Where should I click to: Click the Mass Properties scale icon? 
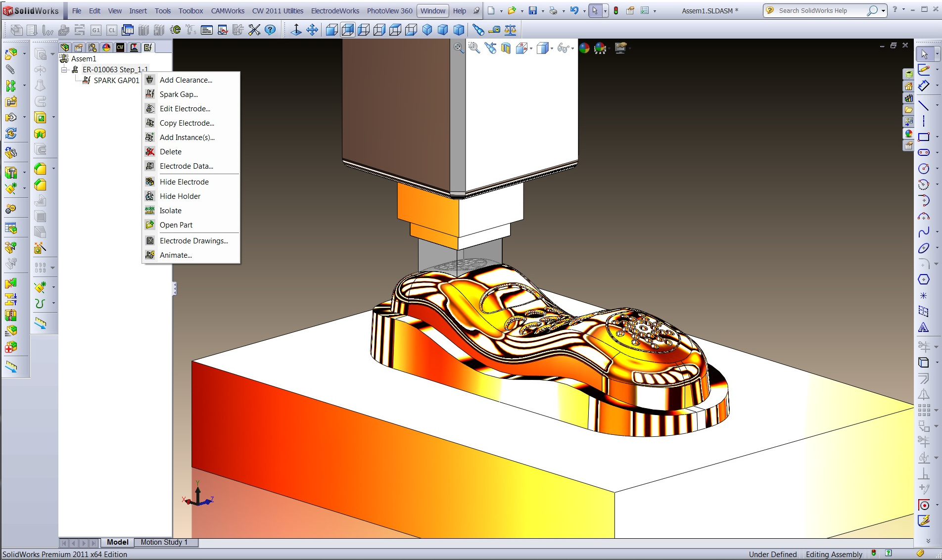510,30
